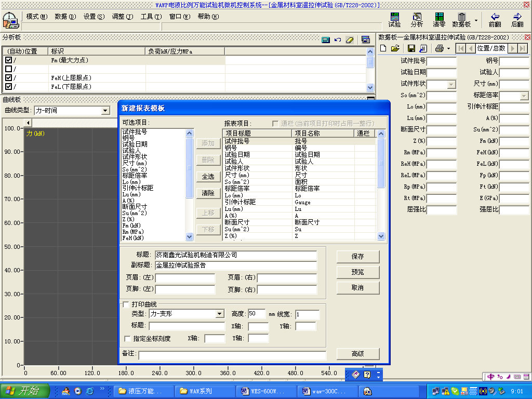Create new record in data board

pos(383,48)
